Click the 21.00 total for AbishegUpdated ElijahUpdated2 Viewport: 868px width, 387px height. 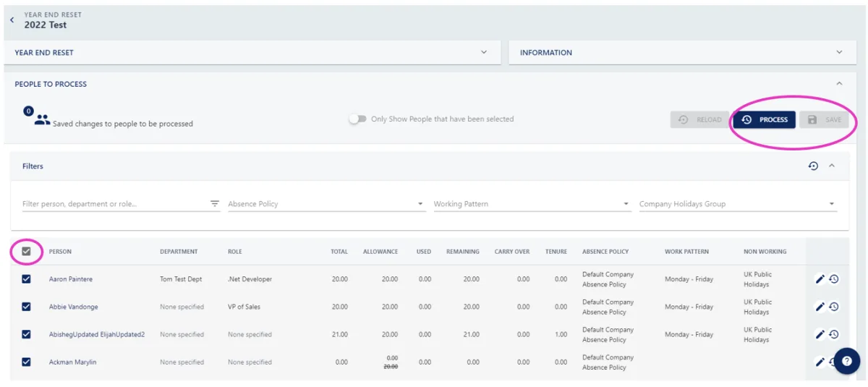[340, 334]
